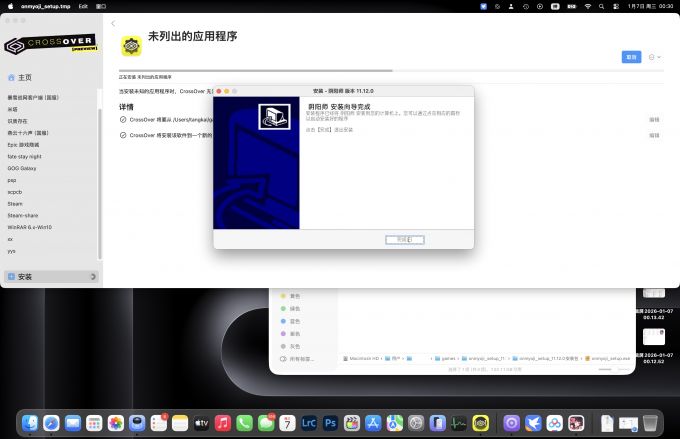Click the blue cancel button at top right
The image size is (680, 439).
tap(631, 57)
